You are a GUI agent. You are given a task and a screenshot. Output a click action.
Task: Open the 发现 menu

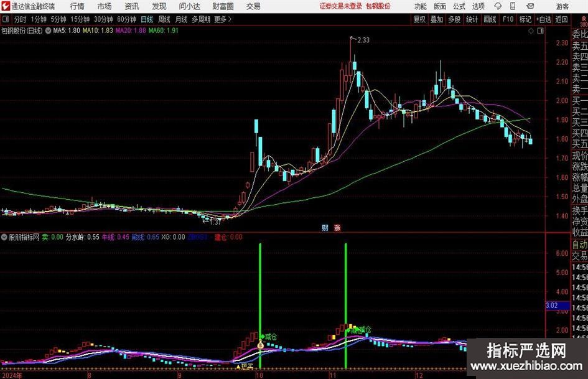tap(159, 6)
